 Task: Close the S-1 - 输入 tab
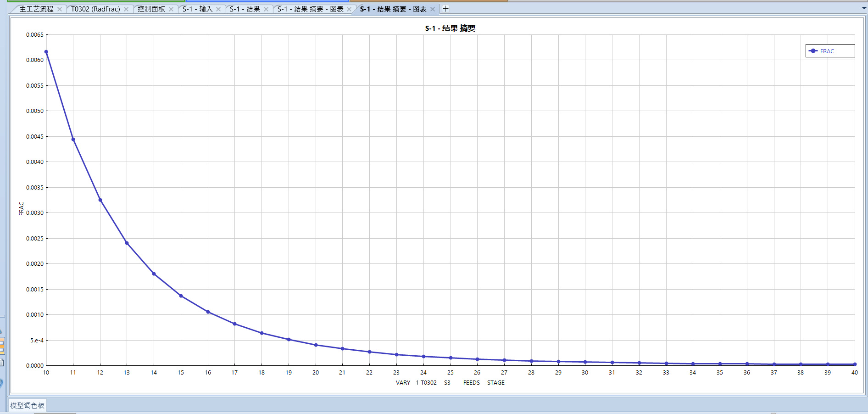(x=218, y=9)
